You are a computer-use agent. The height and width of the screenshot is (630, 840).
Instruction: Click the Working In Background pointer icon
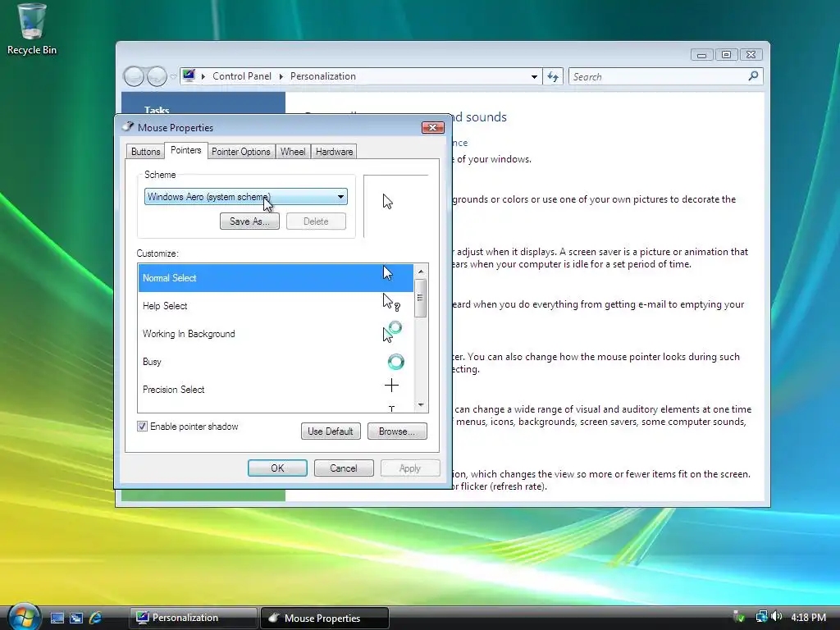click(392, 331)
